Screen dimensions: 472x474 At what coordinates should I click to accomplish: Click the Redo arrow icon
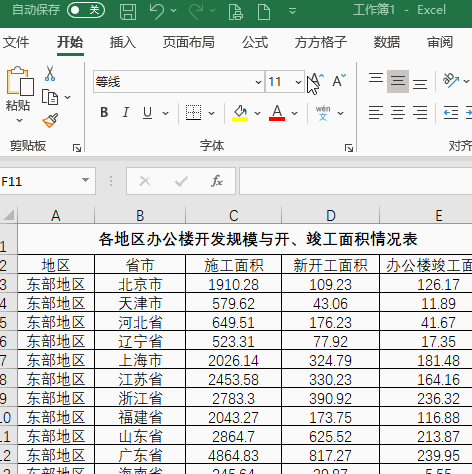(x=196, y=11)
